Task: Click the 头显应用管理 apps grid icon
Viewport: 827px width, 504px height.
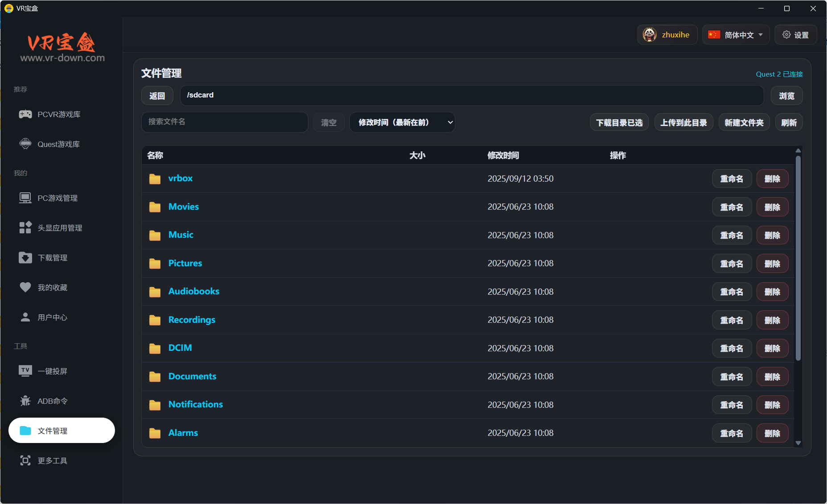Action: tap(25, 228)
